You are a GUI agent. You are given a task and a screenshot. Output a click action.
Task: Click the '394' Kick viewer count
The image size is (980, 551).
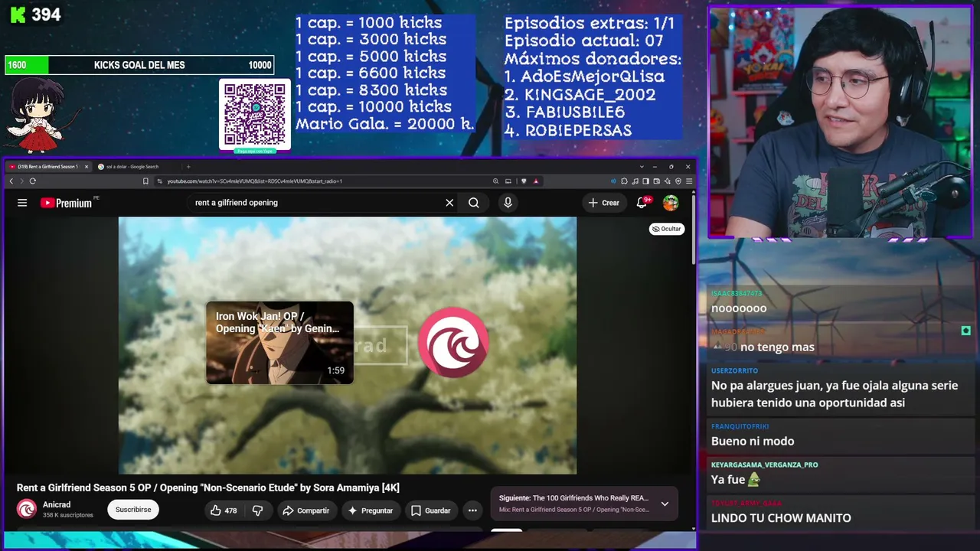[46, 15]
